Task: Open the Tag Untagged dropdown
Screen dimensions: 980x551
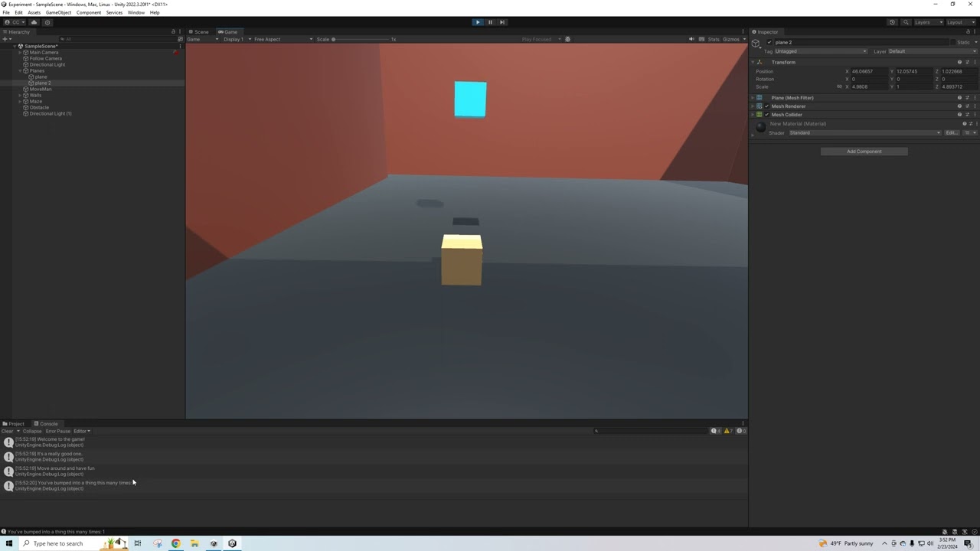Action: coord(821,51)
